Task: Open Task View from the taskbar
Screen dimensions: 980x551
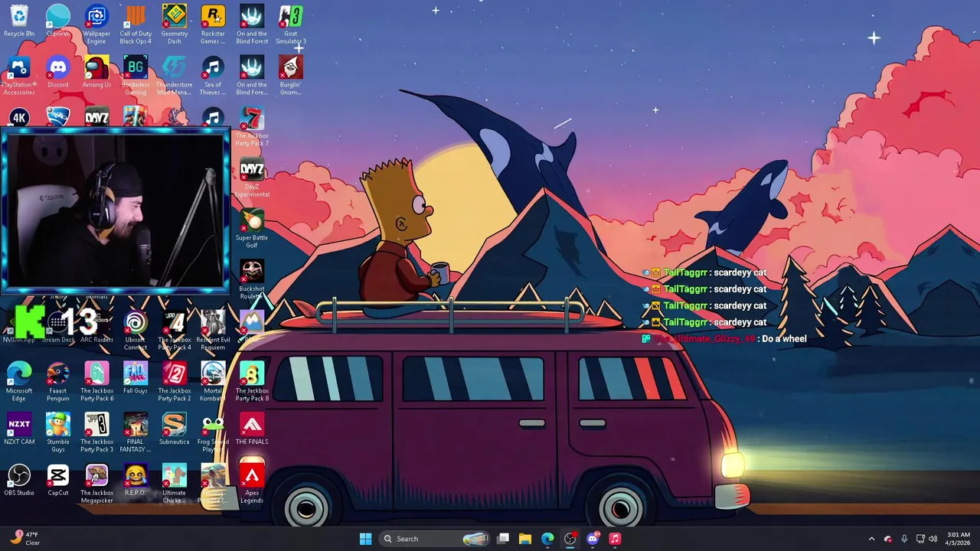Action: (x=503, y=539)
